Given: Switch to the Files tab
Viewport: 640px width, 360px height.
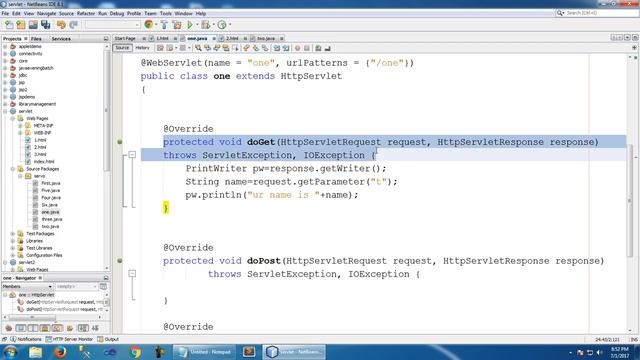Looking at the screenshot, I should click(x=36, y=39).
